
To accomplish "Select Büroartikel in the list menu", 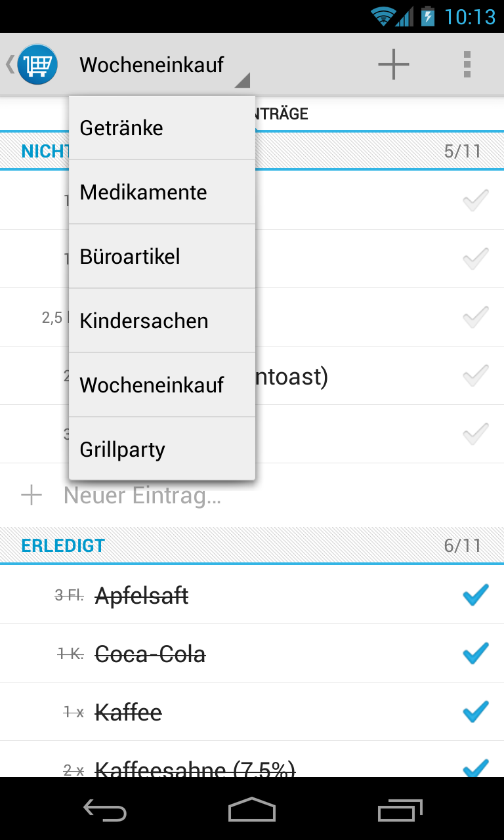I will (x=162, y=257).
